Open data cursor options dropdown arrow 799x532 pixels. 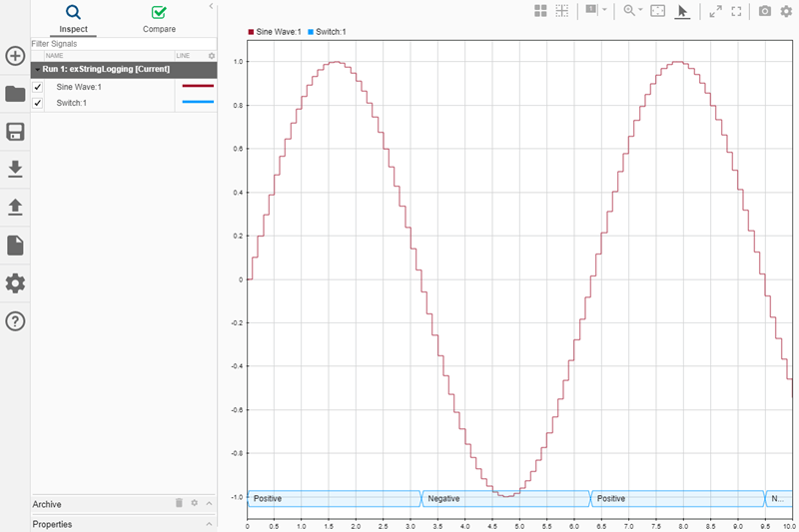[x=605, y=10]
